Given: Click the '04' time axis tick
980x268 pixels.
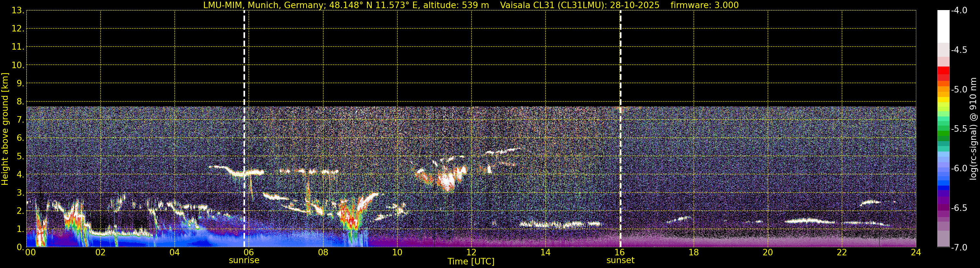Looking at the screenshot, I should pyautogui.click(x=175, y=252).
